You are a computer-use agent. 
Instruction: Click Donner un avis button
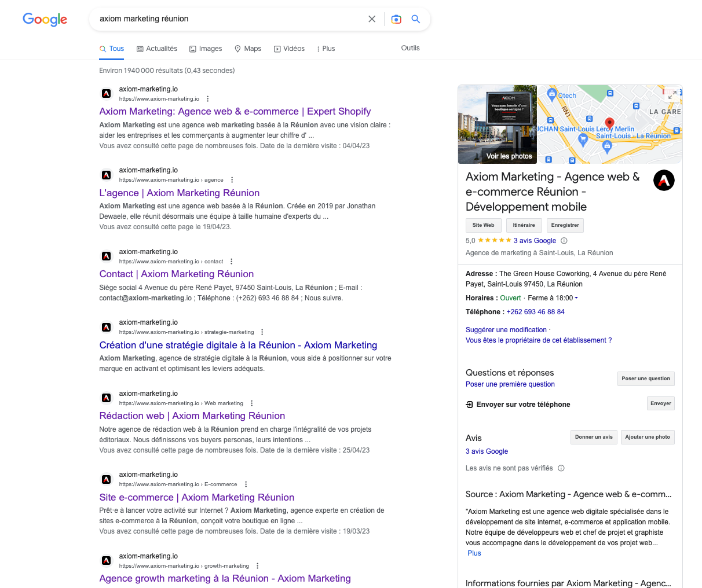pyautogui.click(x=594, y=437)
